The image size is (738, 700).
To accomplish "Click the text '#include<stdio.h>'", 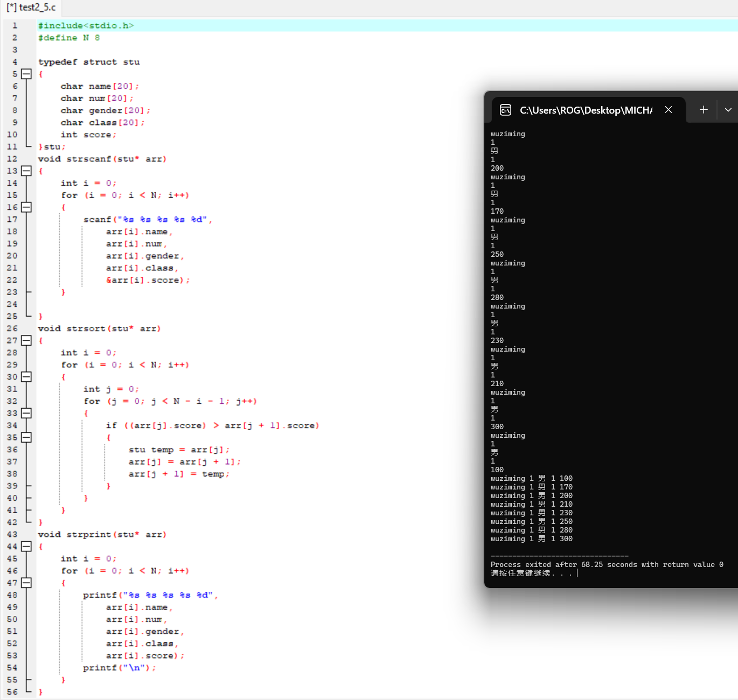I will [86, 25].
